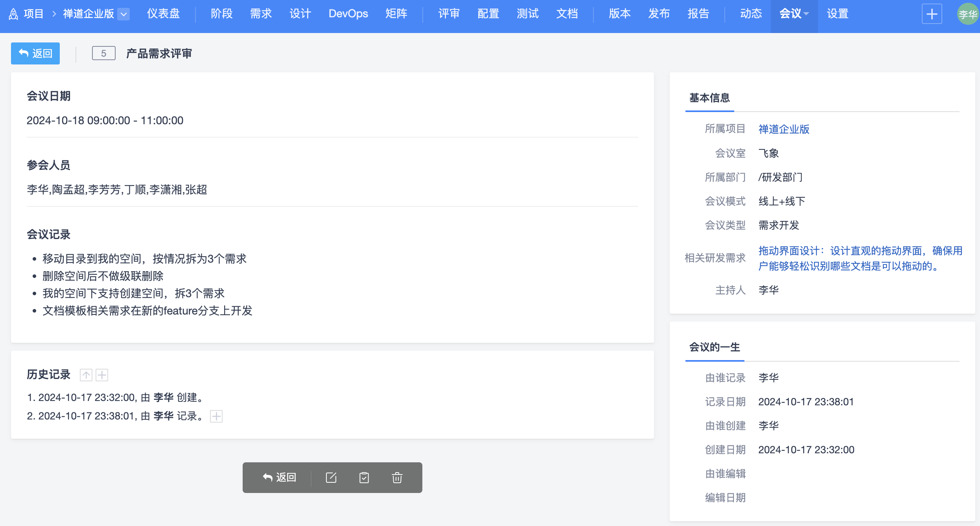Reverse history order with arrow icon
Image resolution: width=980 pixels, height=526 pixels.
point(86,375)
